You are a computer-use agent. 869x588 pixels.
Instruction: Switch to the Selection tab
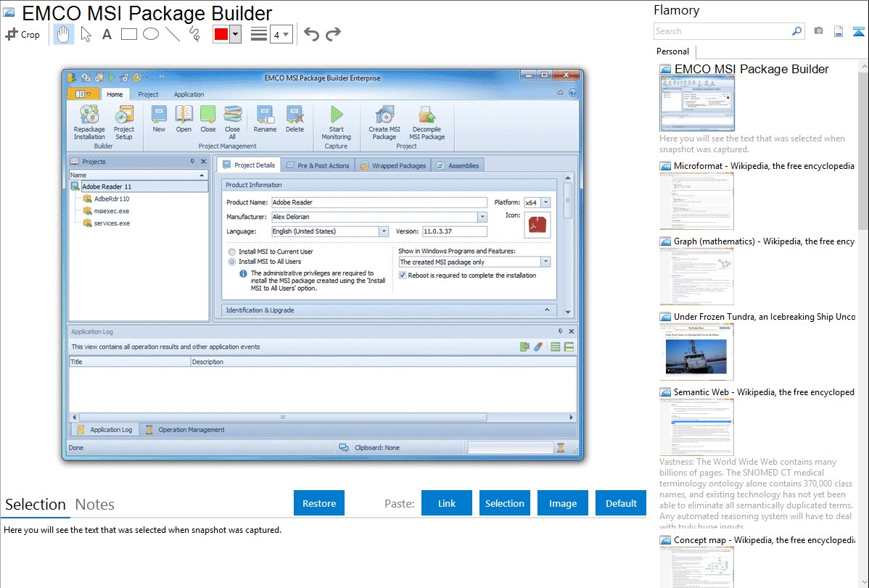pyautogui.click(x=36, y=505)
